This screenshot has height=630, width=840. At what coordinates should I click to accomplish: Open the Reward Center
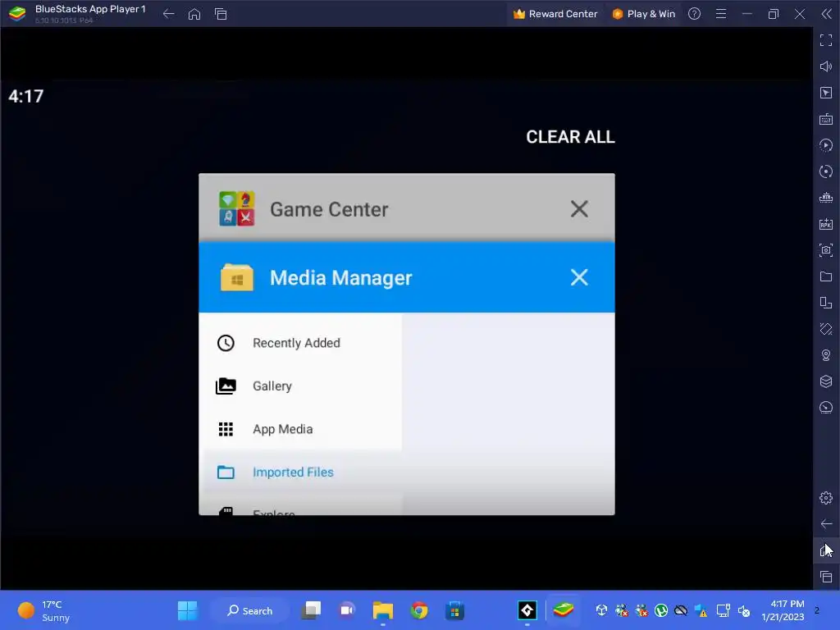pyautogui.click(x=555, y=14)
